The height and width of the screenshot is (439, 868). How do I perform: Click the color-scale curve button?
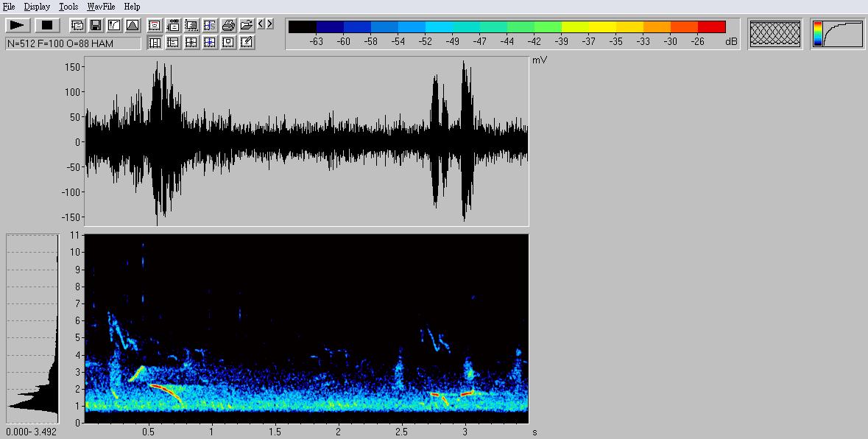pyautogui.click(x=838, y=34)
